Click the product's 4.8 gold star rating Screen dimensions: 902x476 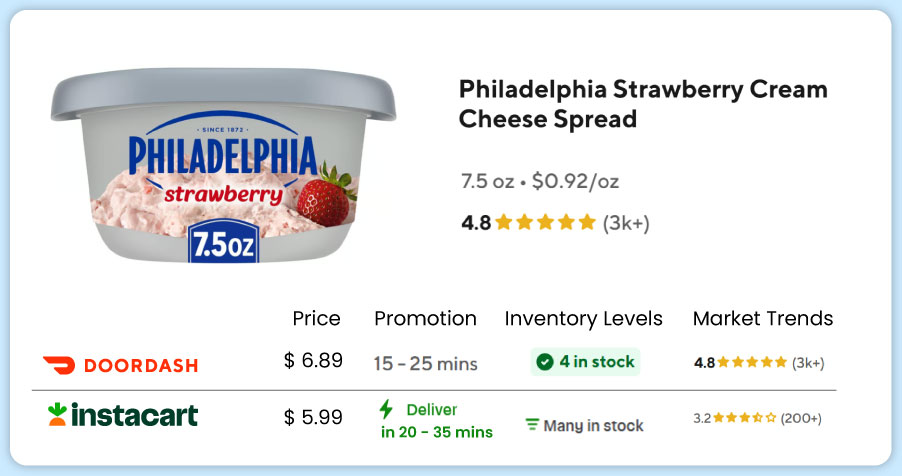tap(545, 223)
